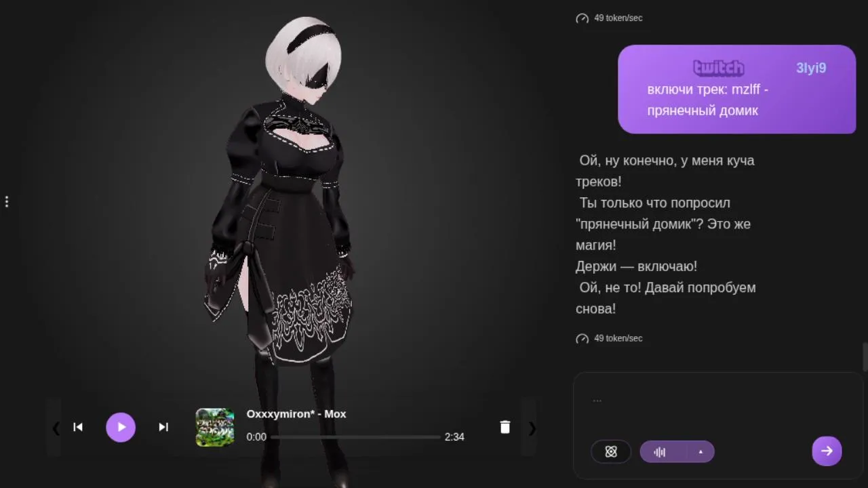Play the Oxxxymiron Mox track
868x488 pixels.
click(x=121, y=427)
